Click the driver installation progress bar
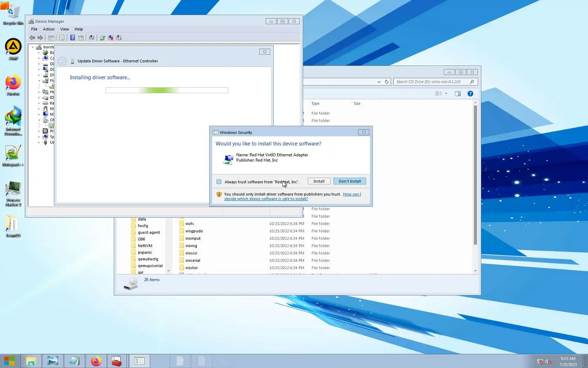 (x=167, y=90)
